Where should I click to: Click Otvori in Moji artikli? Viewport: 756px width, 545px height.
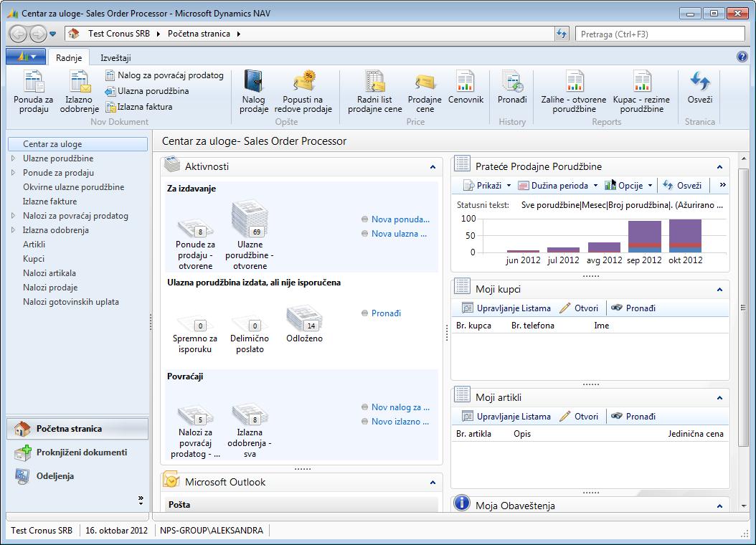[579, 417]
